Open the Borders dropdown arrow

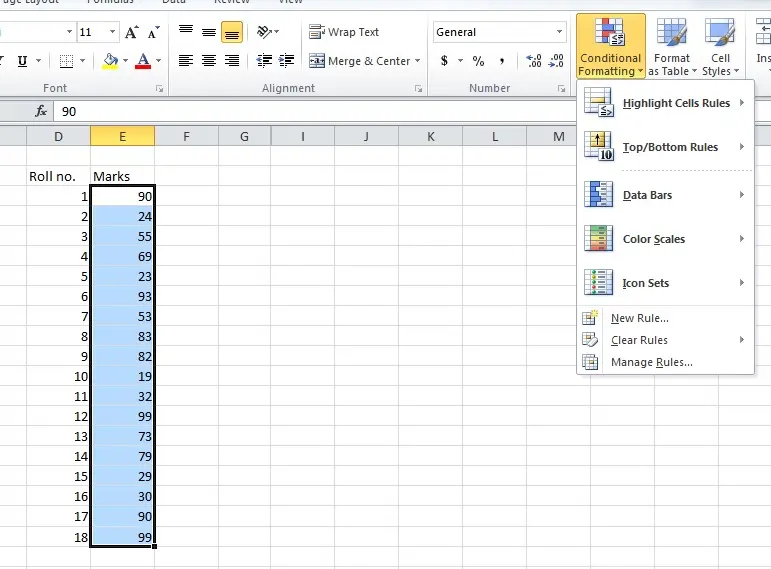[x=82, y=61]
